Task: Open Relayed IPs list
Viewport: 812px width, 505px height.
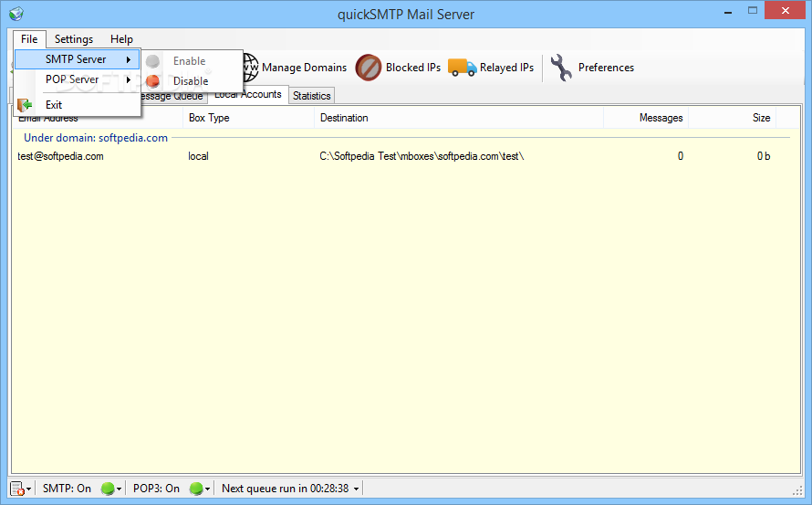Action: [506, 68]
